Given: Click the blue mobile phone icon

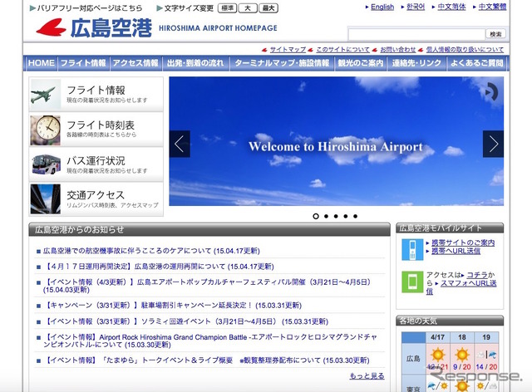Looking at the screenshot, I should click(x=412, y=250).
